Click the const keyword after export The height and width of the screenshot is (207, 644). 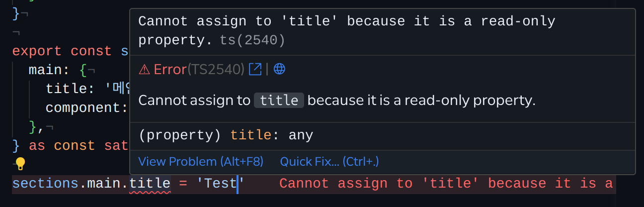click(91, 51)
